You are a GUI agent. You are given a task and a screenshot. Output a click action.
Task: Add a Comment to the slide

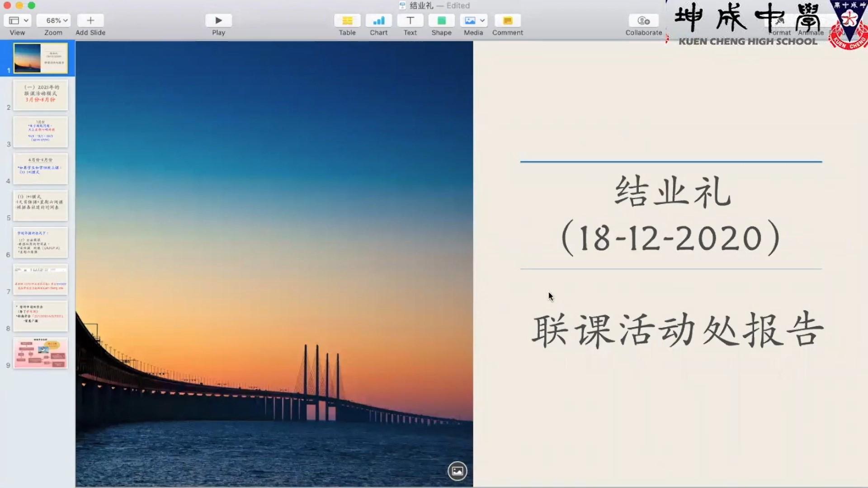(x=508, y=20)
